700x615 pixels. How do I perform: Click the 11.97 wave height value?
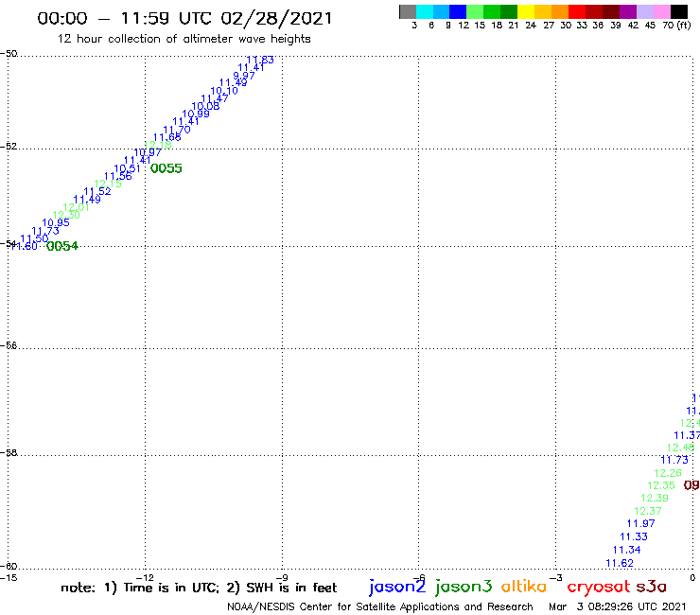[640, 523]
